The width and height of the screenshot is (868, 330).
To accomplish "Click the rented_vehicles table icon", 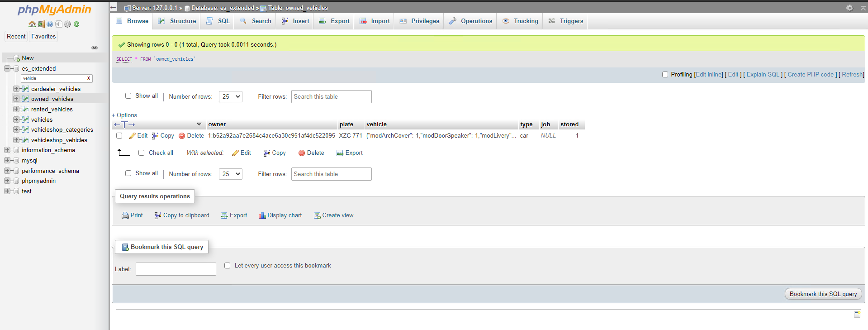I will (x=26, y=110).
